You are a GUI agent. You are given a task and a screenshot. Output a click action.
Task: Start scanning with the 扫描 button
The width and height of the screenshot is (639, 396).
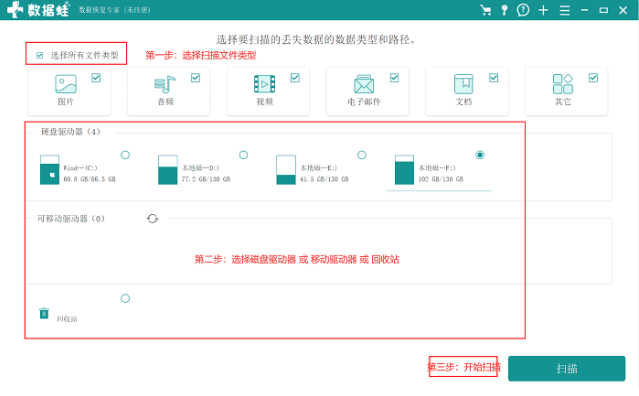566,369
